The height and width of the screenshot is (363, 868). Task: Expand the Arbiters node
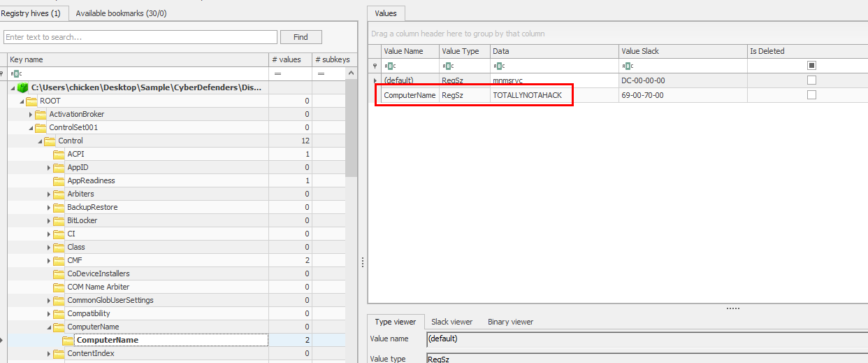(49, 194)
